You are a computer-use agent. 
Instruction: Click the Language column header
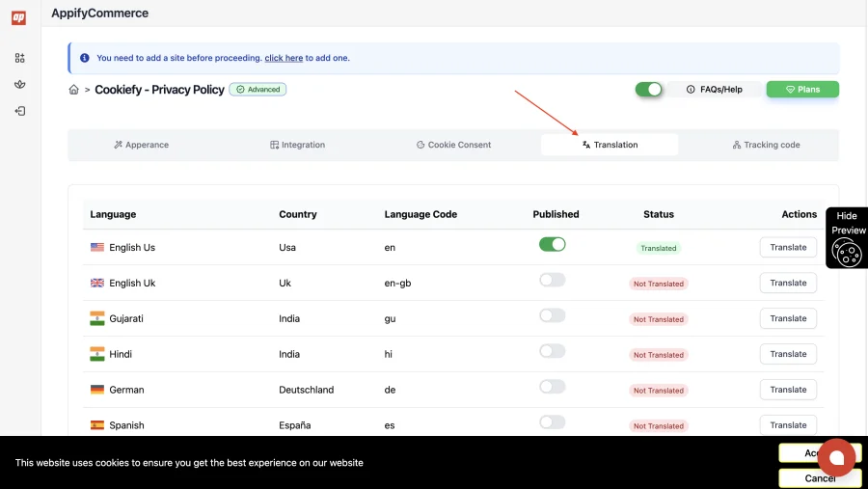coord(113,214)
